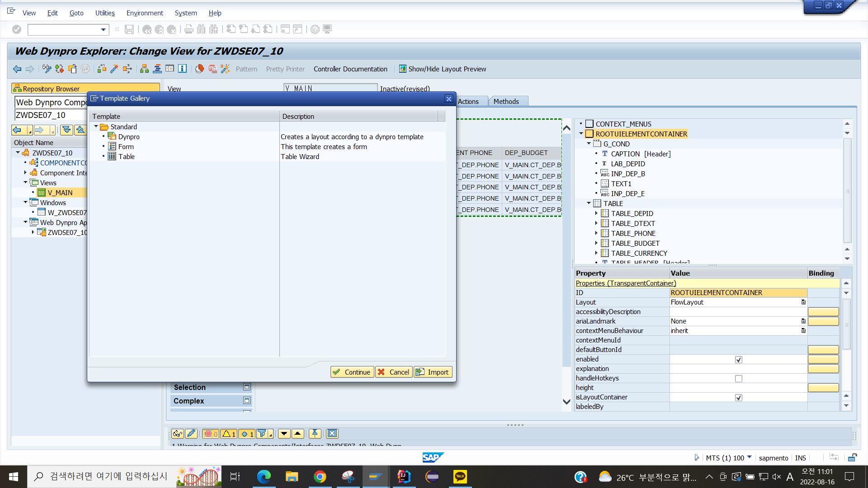
Task: Click the pencil edit icon in message toolbar
Action: tap(191, 434)
